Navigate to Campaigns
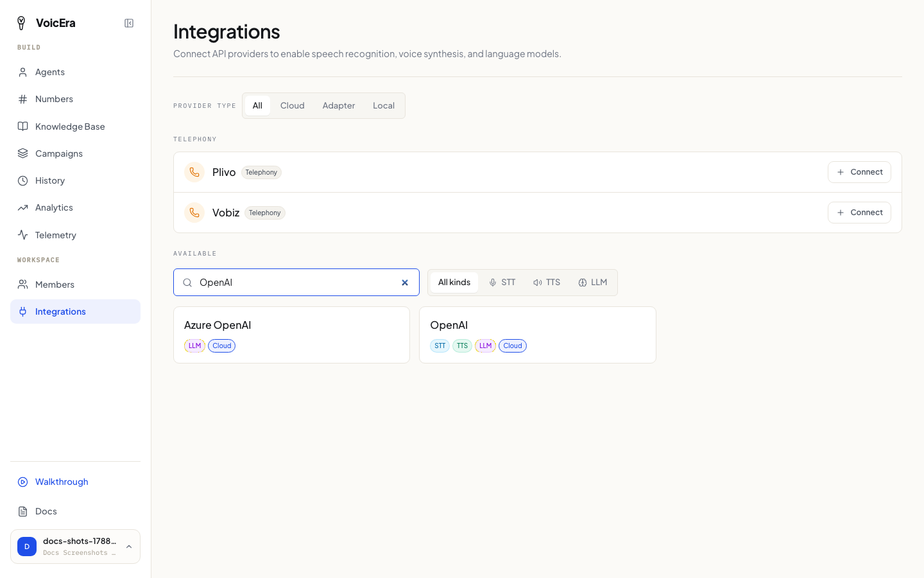The height and width of the screenshot is (578, 924). click(x=76, y=153)
